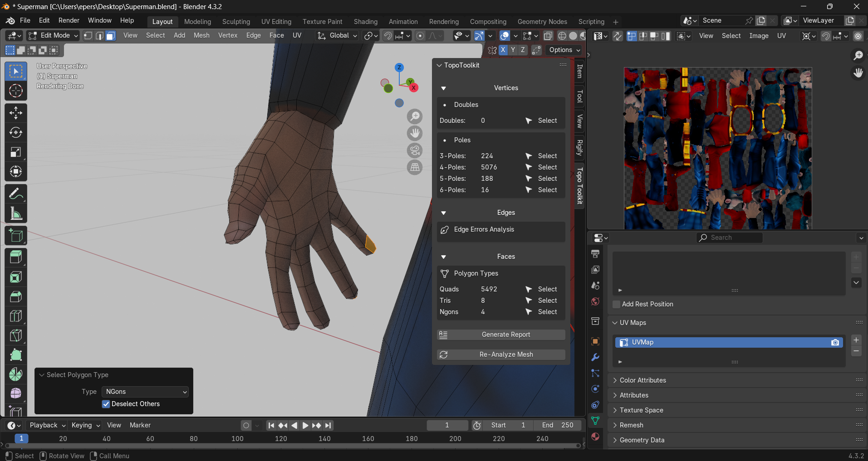Toggle X axis mirror button

(x=503, y=50)
